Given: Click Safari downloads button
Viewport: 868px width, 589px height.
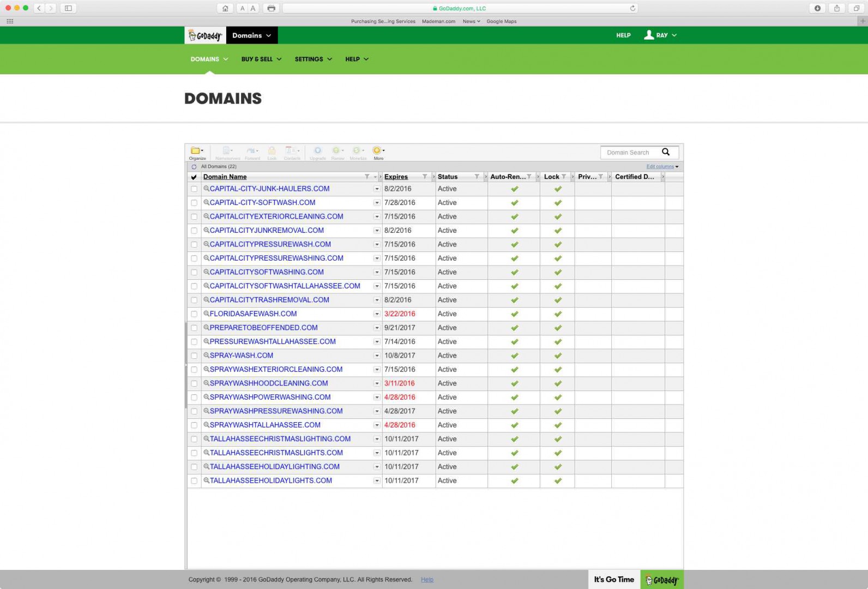Looking at the screenshot, I should click(x=817, y=8).
